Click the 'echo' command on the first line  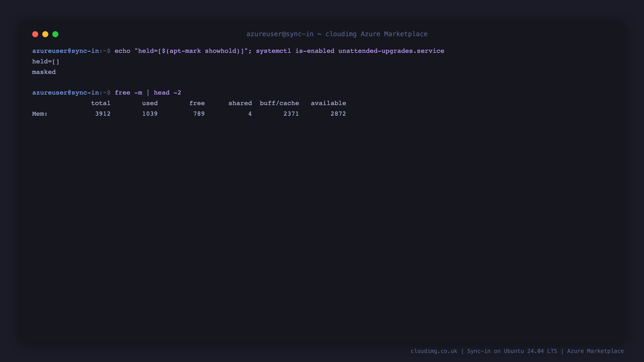coord(122,51)
